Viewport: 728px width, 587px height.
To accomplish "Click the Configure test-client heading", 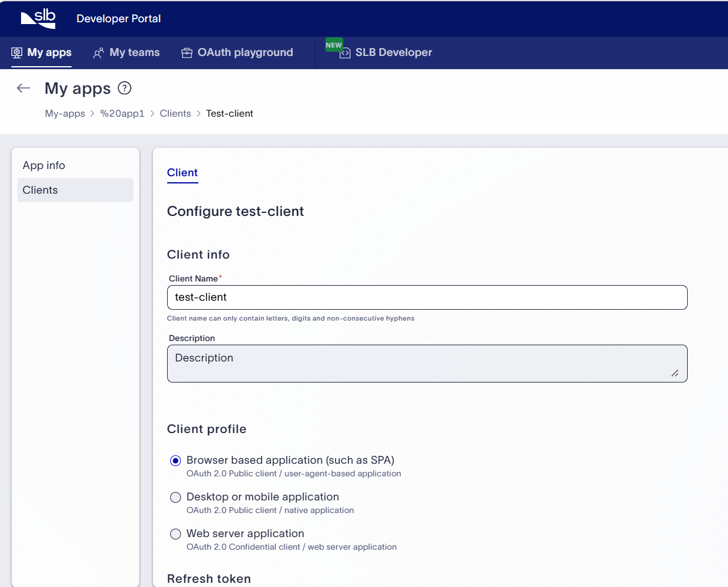I will tap(236, 211).
